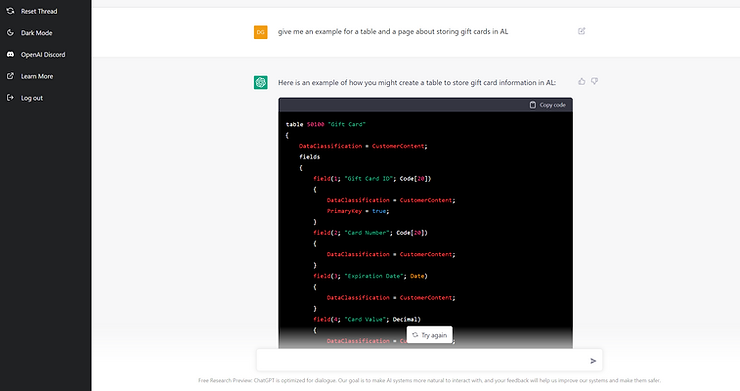Click the external link icon beside Learn More
This screenshot has width=740, height=391.
10,76
